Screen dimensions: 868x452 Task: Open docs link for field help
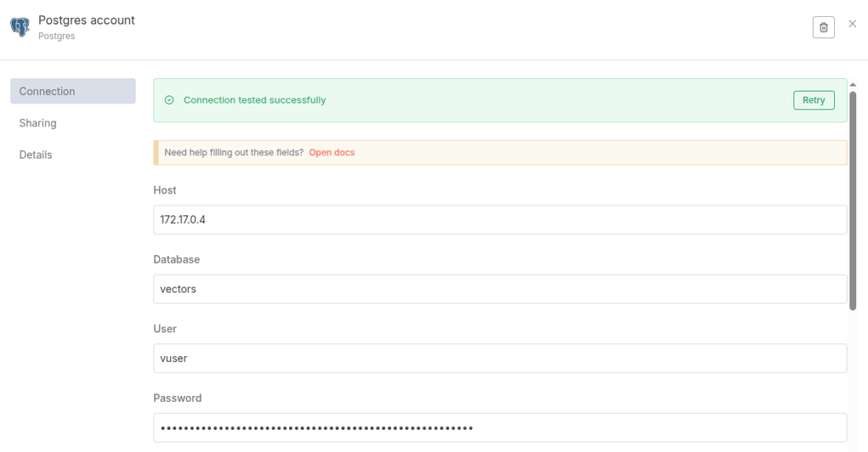(x=331, y=153)
